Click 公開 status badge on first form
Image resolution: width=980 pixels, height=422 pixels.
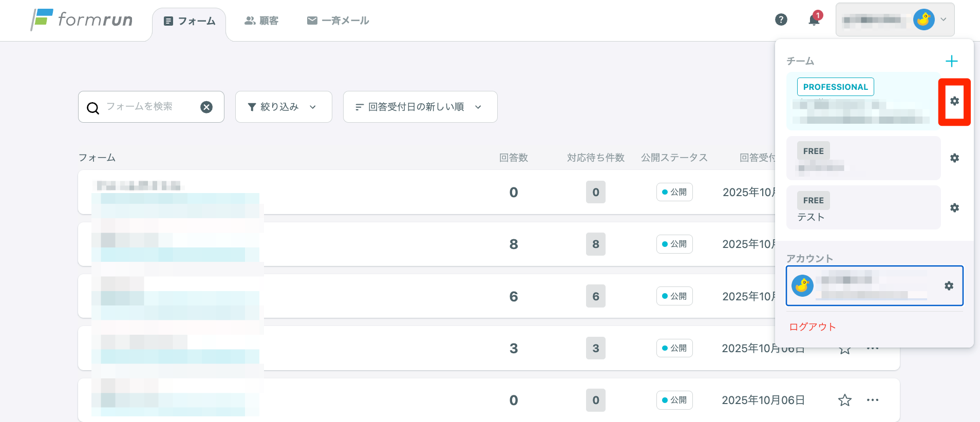tap(674, 192)
